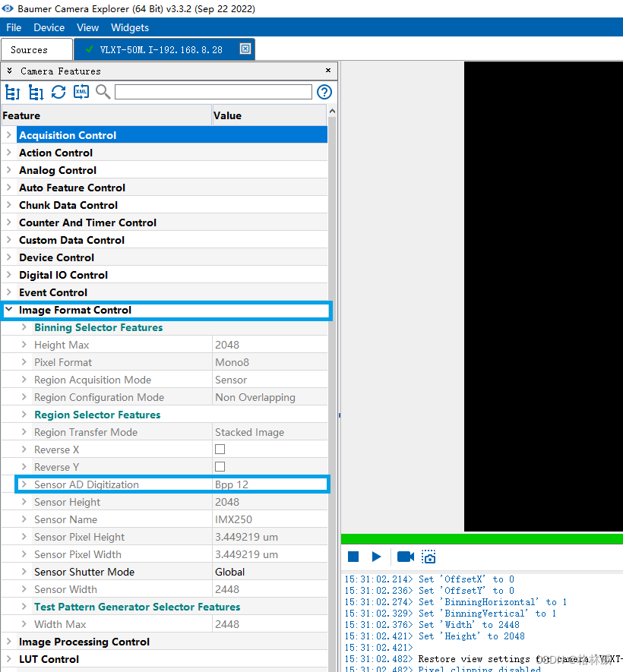
Task: Click the log line Set 'Width' to 2448
Action: (x=432, y=624)
